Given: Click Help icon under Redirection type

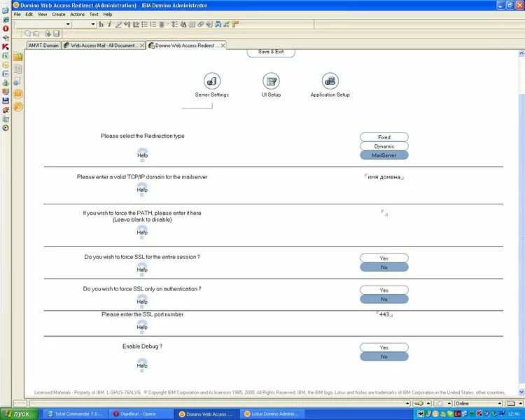Looking at the screenshot, I should click(x=142, y=155).
